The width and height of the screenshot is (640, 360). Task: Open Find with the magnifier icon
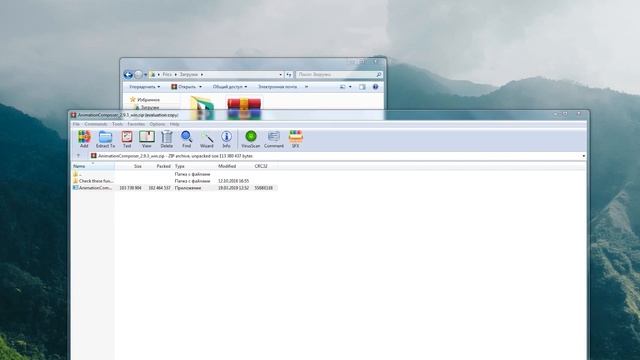[x=187, y=139]
